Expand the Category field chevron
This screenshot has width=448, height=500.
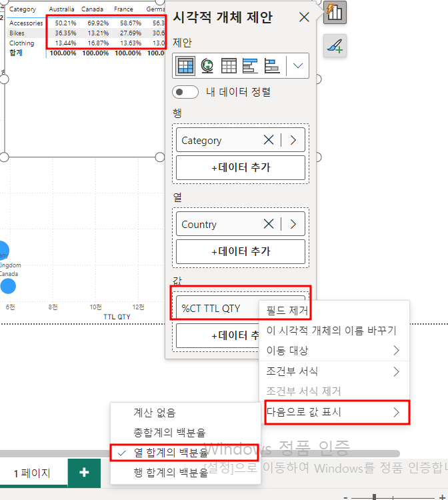293,140
